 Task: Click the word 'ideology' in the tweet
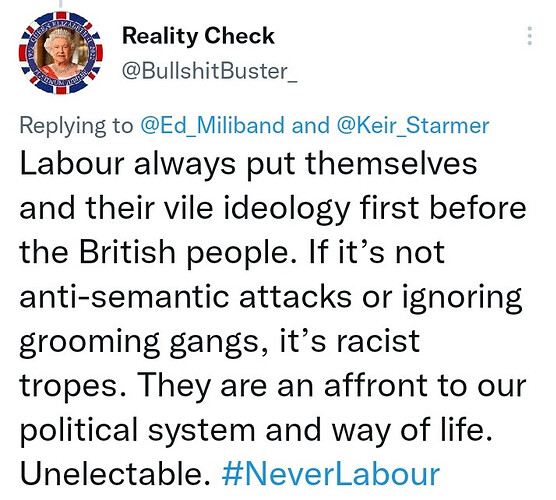[x=287, y=209]
